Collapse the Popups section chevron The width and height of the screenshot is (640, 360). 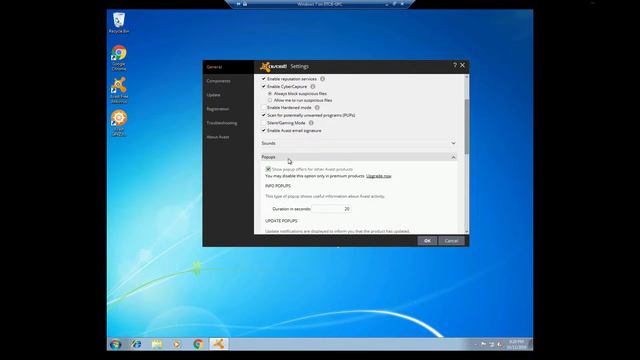click(x=453, y=157)
